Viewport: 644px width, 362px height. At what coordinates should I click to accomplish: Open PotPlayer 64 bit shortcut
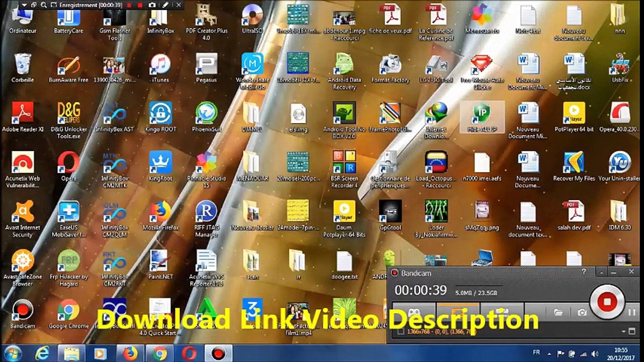[574, 118]
